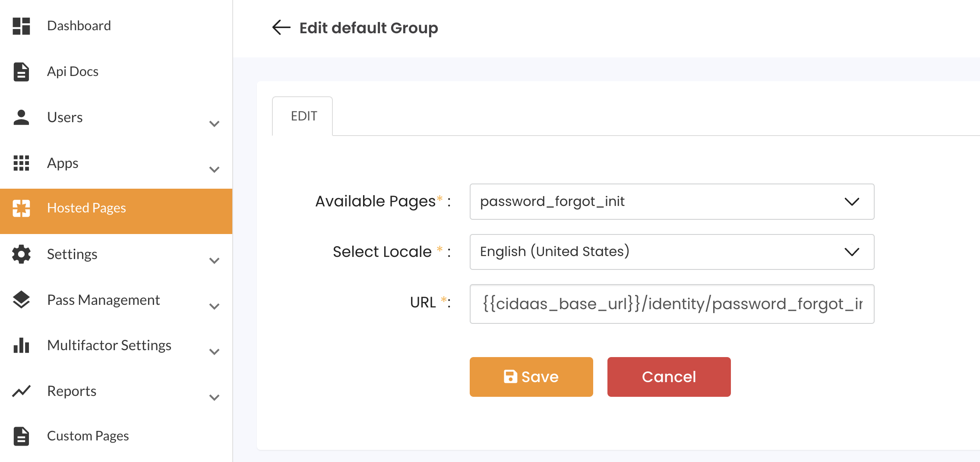Click the Pass Management layers icon
This screenshot has height=462, width=980.
(21, 300)
